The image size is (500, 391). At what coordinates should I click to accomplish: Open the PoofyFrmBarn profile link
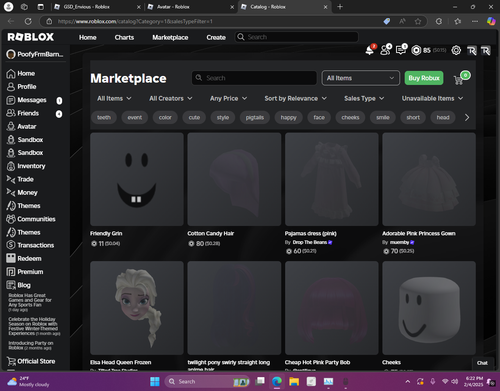tap(35, 54)
